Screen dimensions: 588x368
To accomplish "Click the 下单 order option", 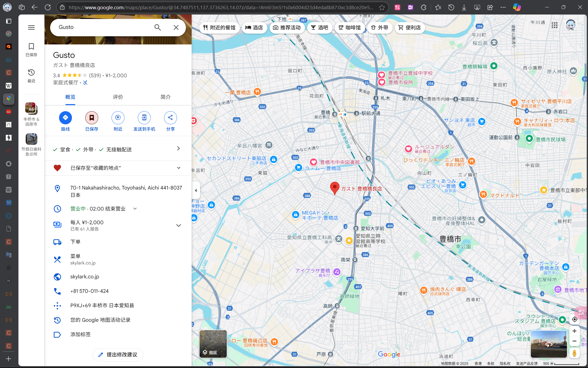I will point(75,242).
